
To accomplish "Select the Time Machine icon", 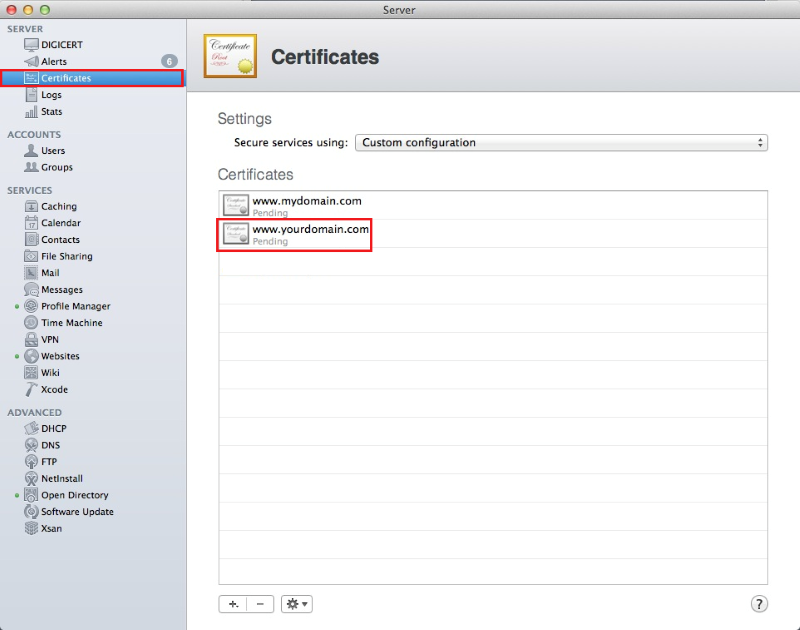I will pos(31,323).
